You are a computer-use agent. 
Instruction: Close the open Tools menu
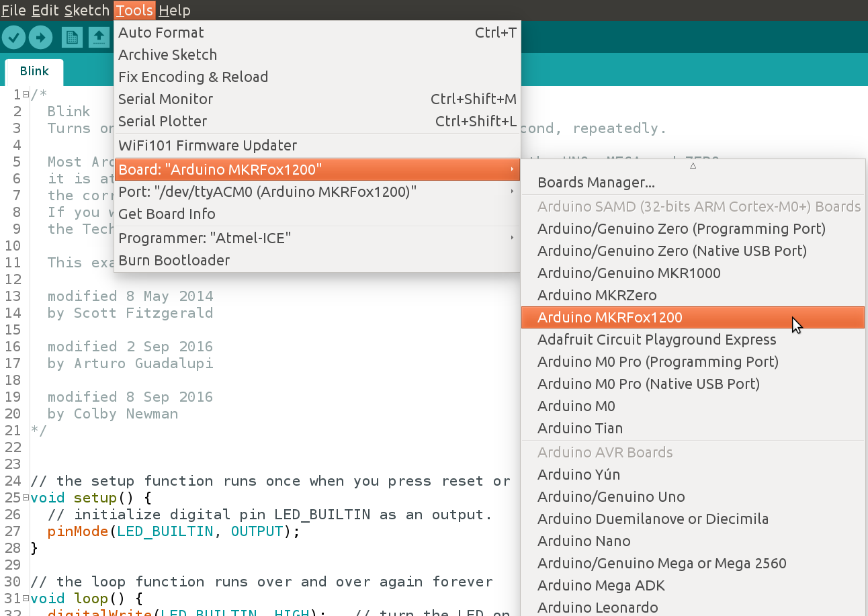[x=134, y=10]
